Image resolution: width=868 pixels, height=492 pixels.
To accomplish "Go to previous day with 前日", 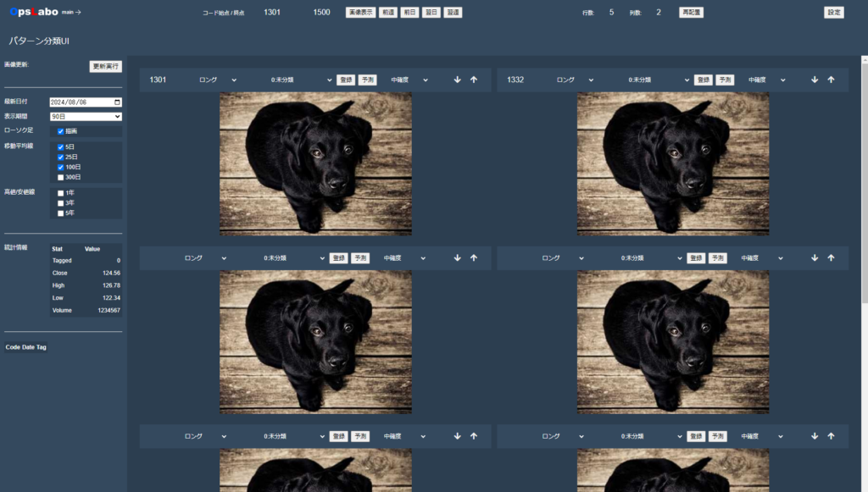I will pyautogui.click(x=409, y=12).
